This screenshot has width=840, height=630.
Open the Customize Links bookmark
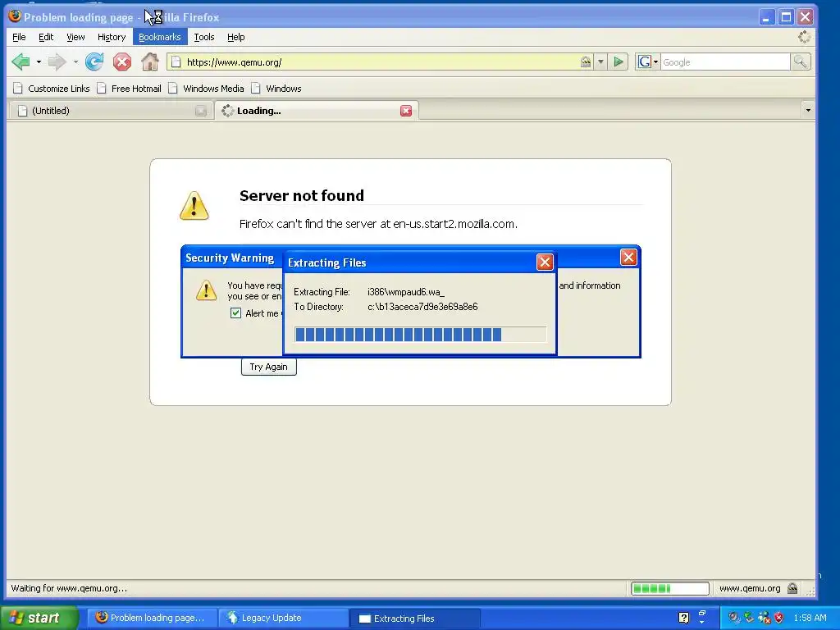click(x=52, y=89)
